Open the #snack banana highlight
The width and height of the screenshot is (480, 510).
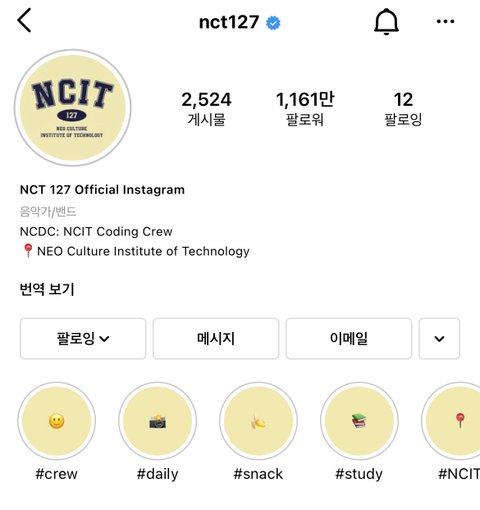258,421
